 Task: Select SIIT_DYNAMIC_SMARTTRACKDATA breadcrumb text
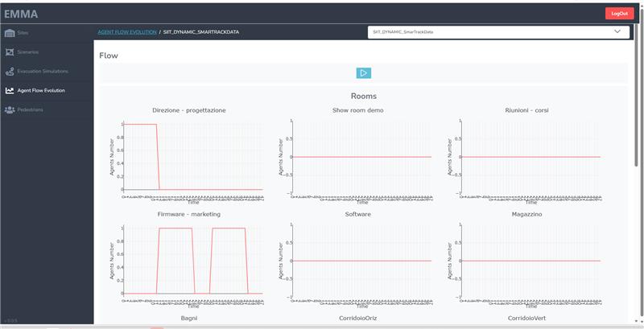point(200,32)
